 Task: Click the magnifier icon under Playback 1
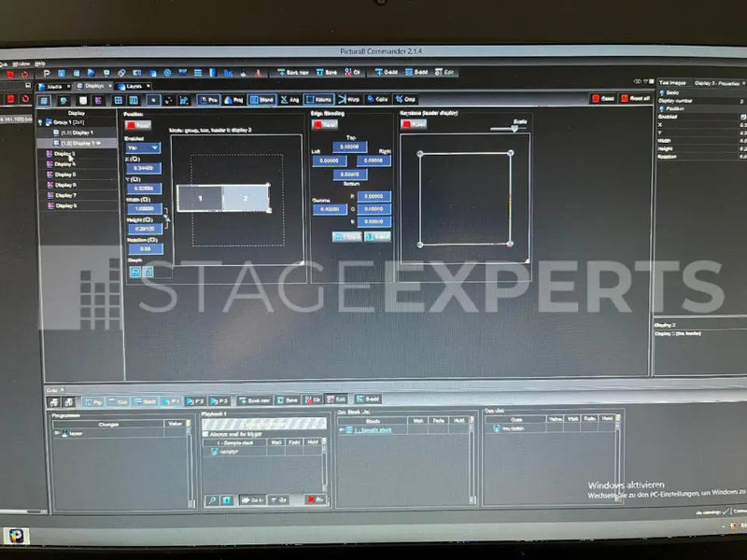[x=212, y=500]
